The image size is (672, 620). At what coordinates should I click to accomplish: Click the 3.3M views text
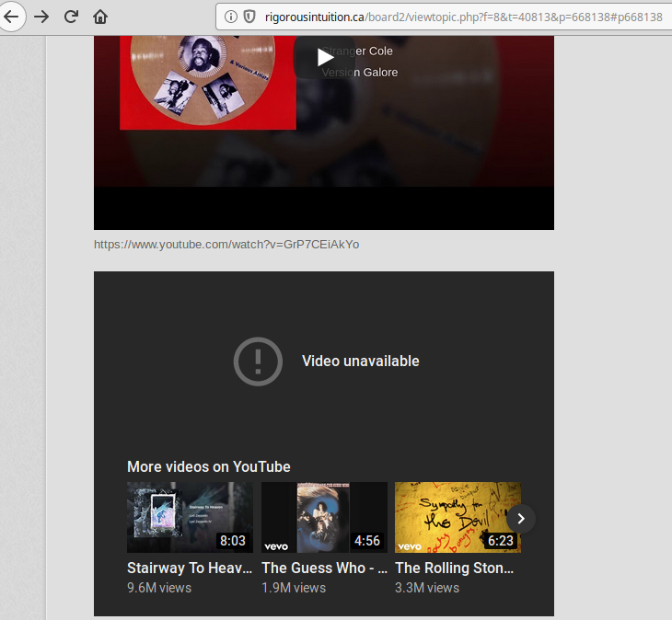[x=427, y=588]
